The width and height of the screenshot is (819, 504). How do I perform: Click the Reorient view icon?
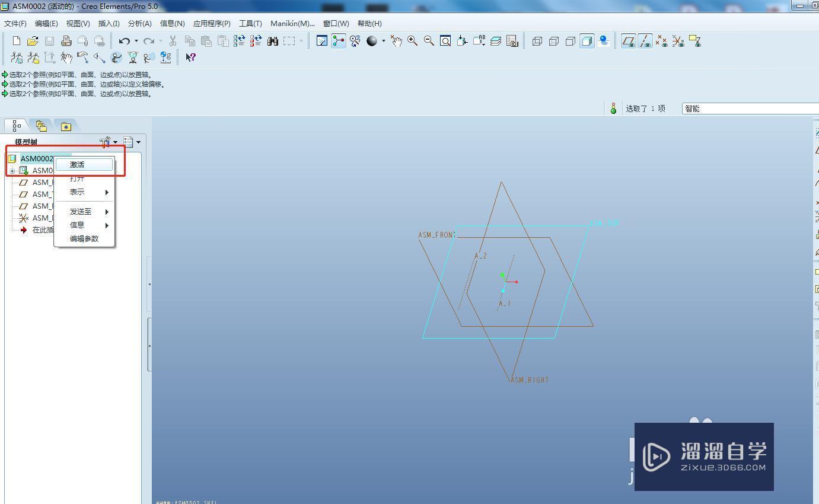(x=462, y=41)
